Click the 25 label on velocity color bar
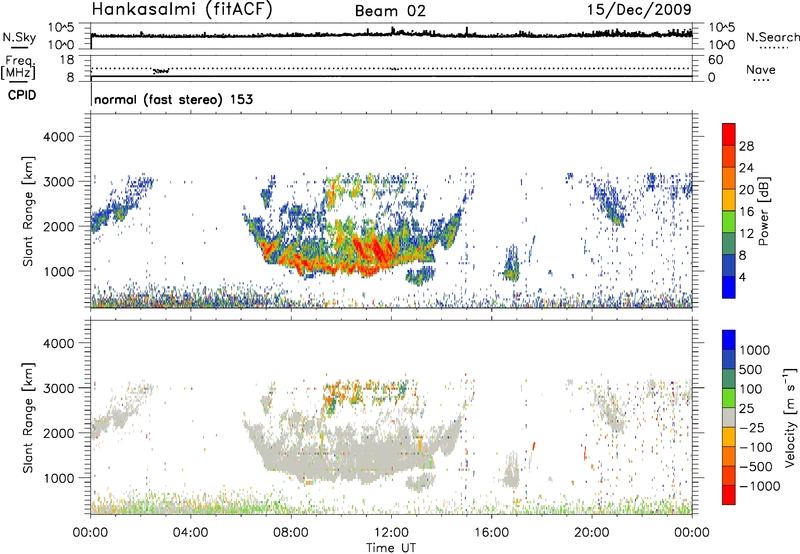 747,408
